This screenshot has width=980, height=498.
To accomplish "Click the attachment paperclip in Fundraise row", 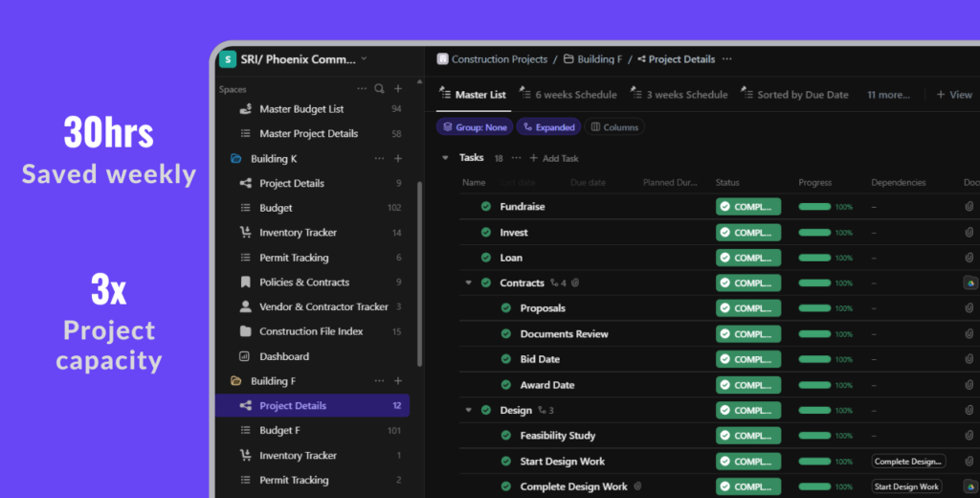I will pos(969,207).
